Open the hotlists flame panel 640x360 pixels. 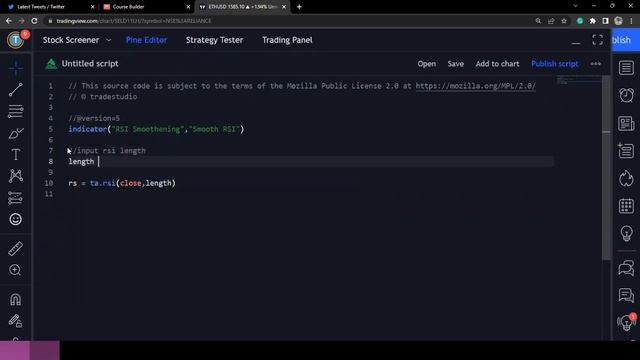point(626,178)
